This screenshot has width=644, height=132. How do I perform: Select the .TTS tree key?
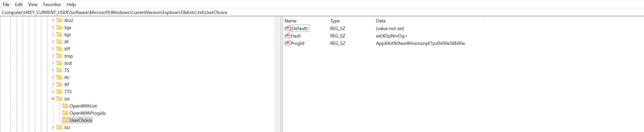(x=68, y=91)
